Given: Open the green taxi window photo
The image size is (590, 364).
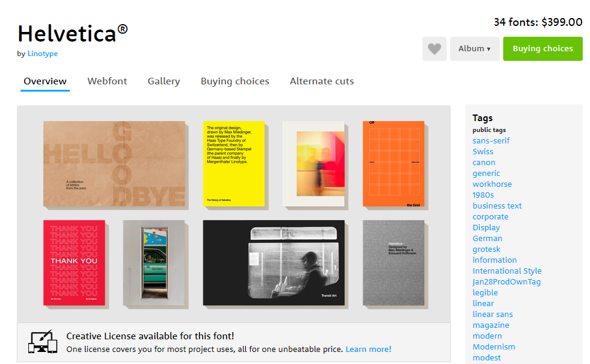Looking at the screenshot, I should 154,263.
